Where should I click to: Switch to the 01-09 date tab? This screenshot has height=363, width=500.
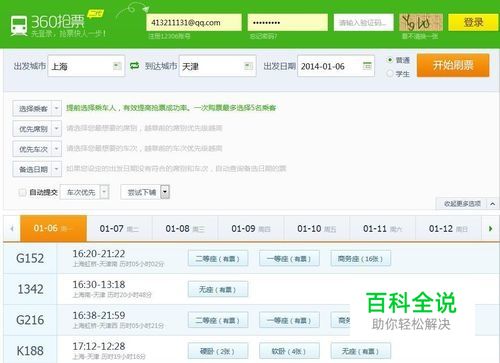click(x=251, y=229)
